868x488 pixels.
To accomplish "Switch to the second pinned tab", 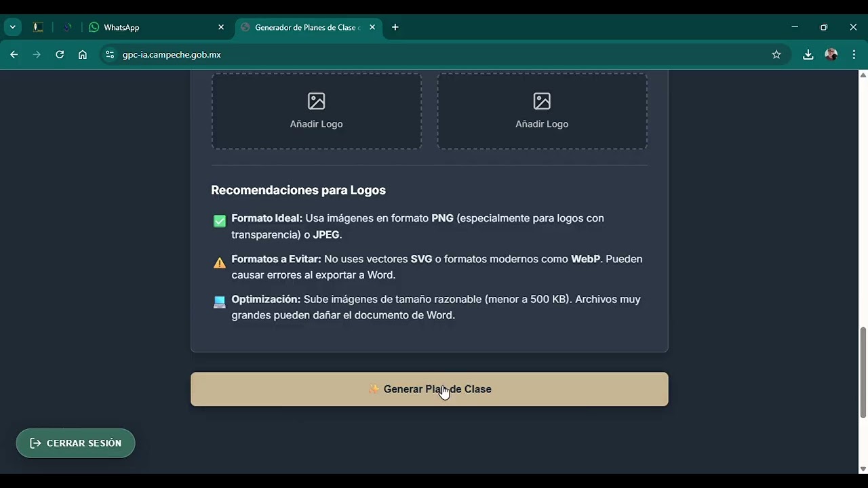I will coord(67,27).
